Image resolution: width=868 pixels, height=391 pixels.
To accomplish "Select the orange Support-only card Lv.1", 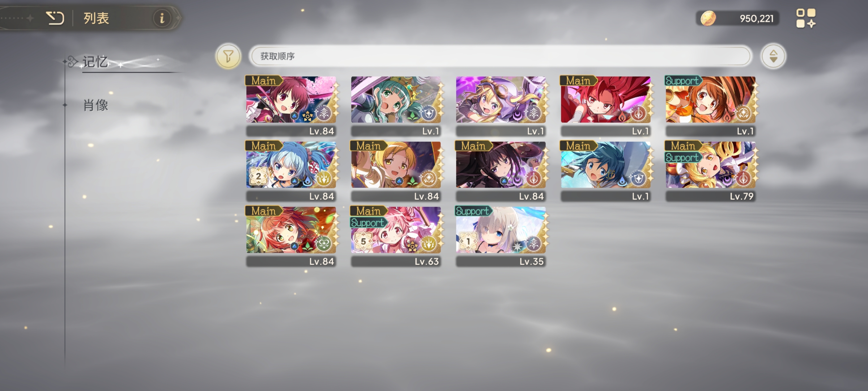I will pyautogui.click(x=711, y=106).
